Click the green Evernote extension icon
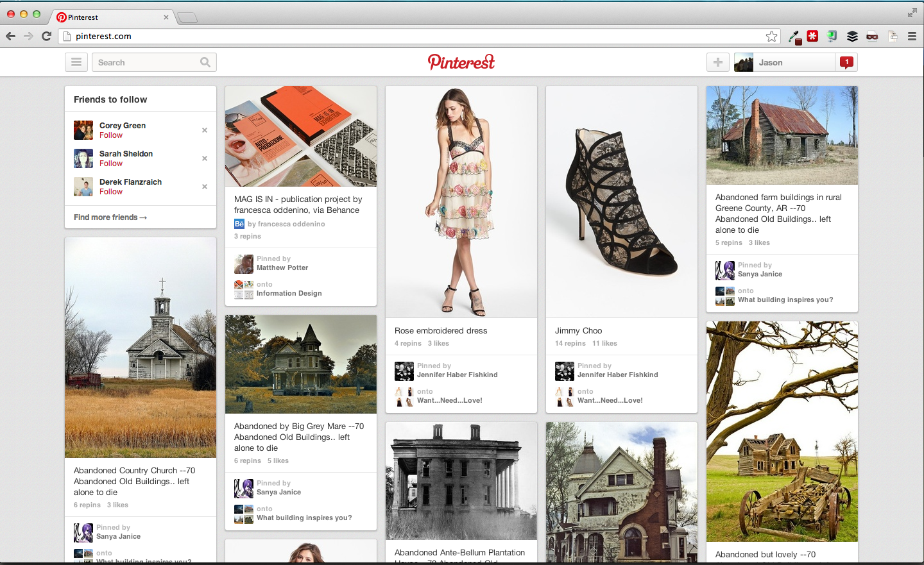Viewport: 924px width, 565px height. pyautogui.click(x=832, y=37)
